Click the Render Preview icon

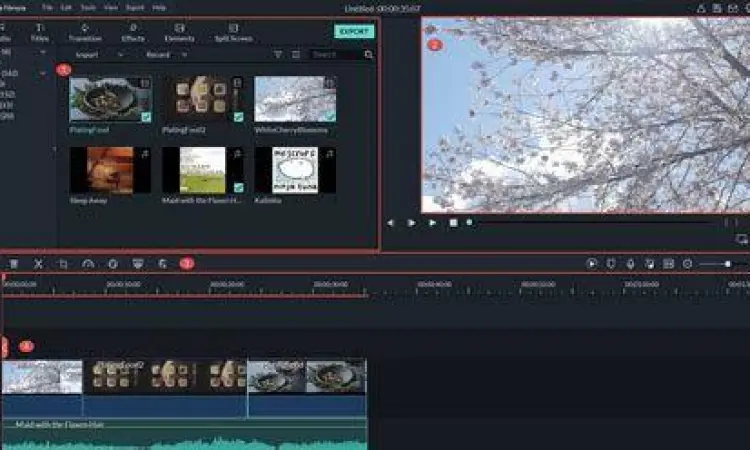point(592,264)
